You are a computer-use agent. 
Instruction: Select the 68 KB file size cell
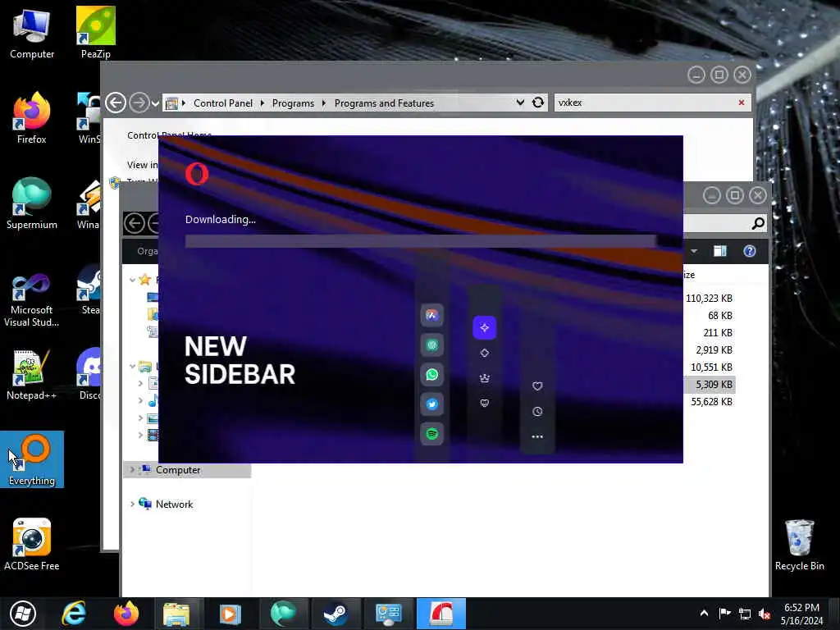[x=720, y=316]
